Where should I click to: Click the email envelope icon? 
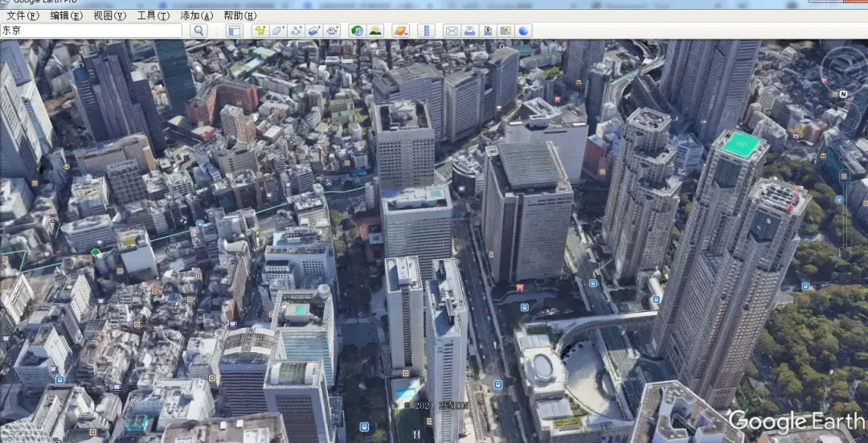point(452,31)
